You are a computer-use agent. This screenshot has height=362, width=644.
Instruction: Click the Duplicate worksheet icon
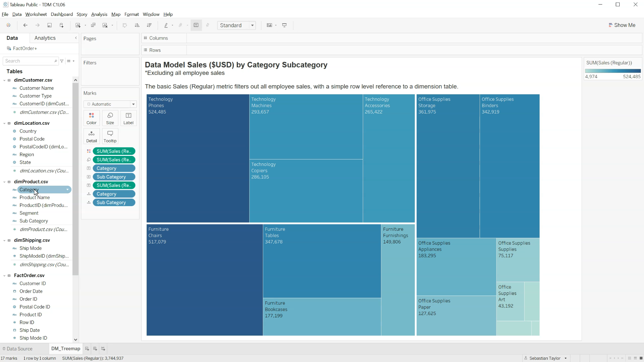(93, 25)
